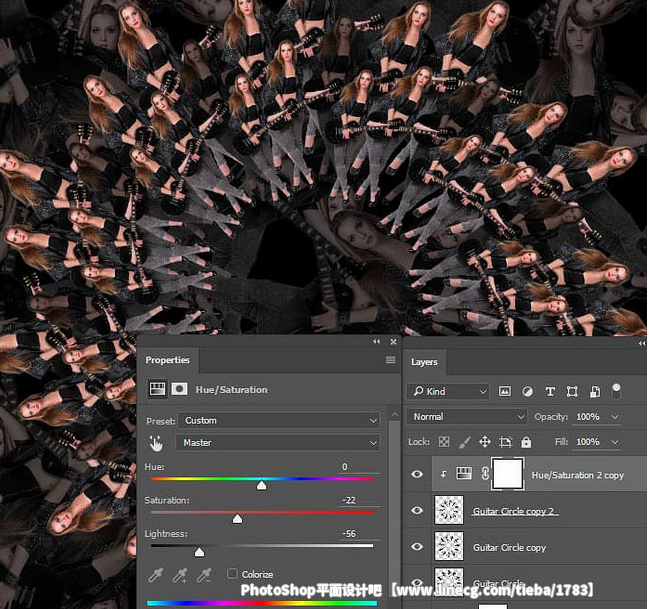This screenshot has height=609, width=649.
Task: Enable the Colorize checkbox
Action: coord(232,573)
